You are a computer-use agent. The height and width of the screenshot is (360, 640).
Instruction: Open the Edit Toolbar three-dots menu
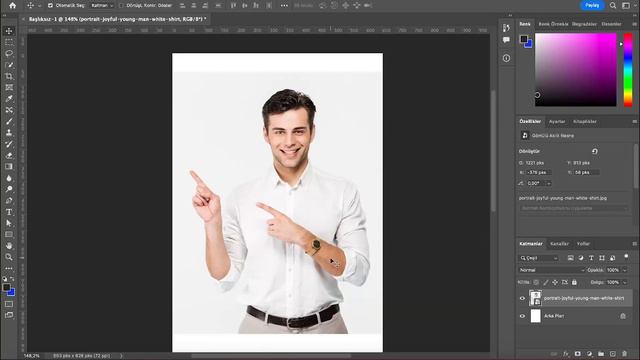point(9,268)
